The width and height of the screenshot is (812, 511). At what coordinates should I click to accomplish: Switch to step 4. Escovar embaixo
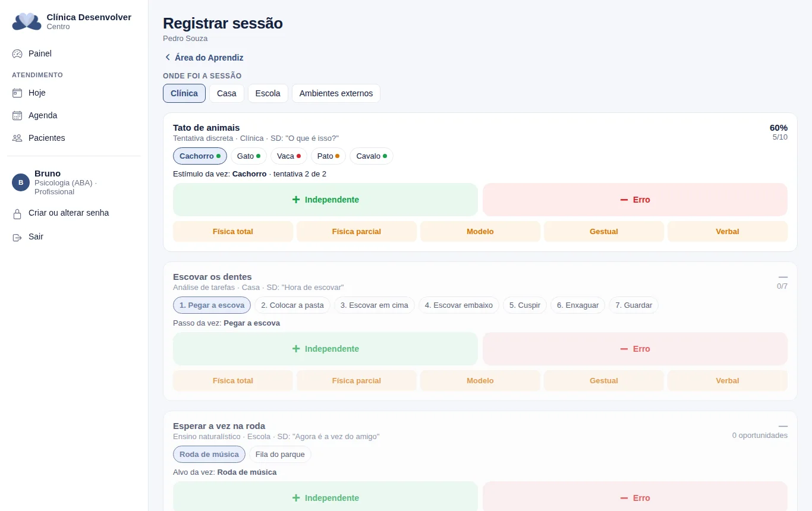[459, 305]
